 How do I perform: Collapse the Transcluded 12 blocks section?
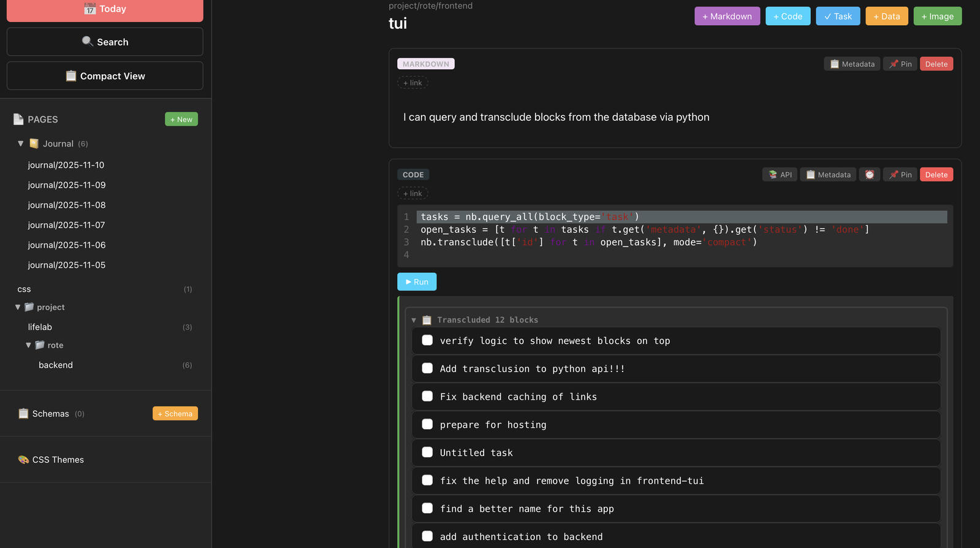[x=414, y=320]
